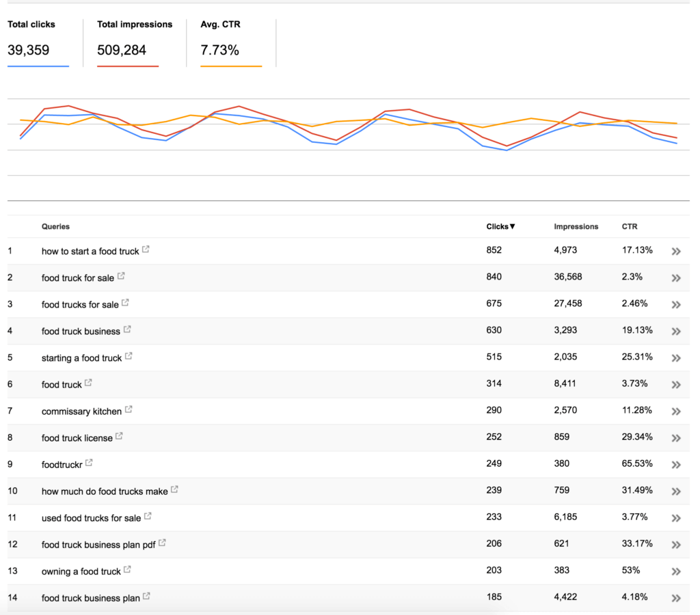Expand details arrow for 'food truck for sale' row
700x615 pixels.
[676, 278]
